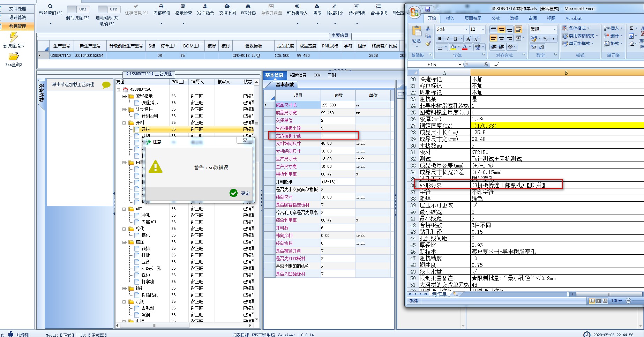Open the 设计算法 sidebar section

pos(17,17)
